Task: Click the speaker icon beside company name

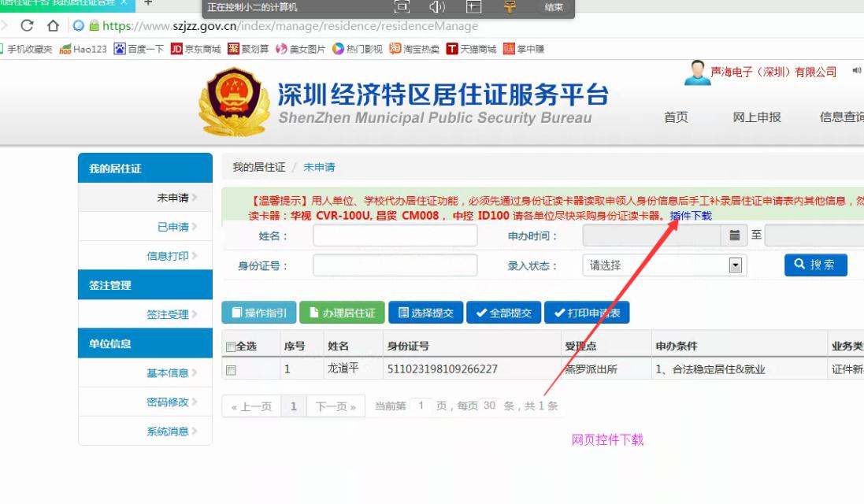Action: coord(855,71)
